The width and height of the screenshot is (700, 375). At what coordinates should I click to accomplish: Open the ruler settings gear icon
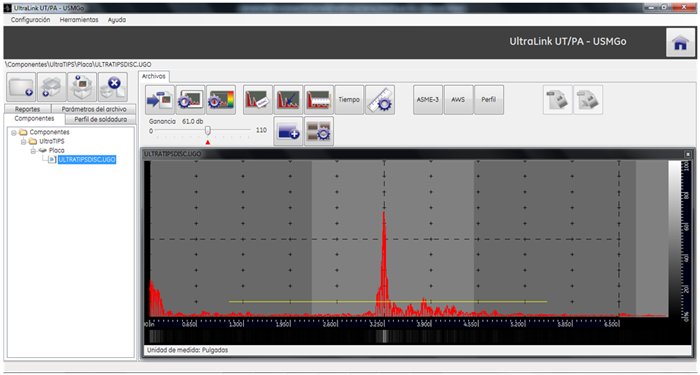(380, 100)
